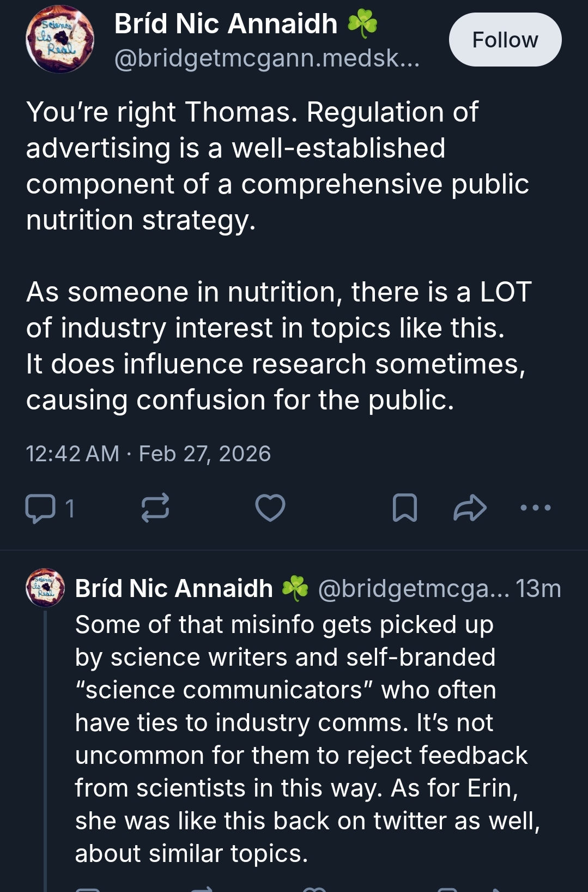Open the reply's 13m timestamp
This screenshot has height=892, width=588.
pos(538,588)
